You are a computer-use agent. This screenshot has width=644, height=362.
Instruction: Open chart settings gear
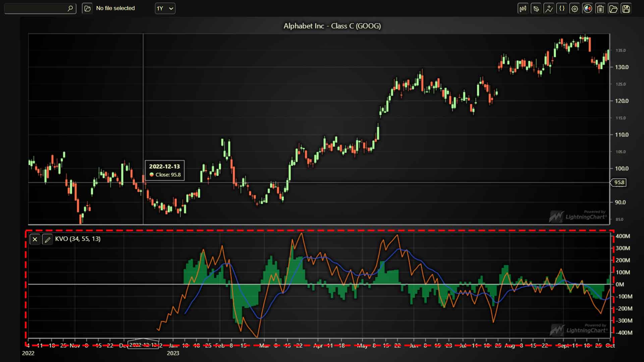pos(575,9)
